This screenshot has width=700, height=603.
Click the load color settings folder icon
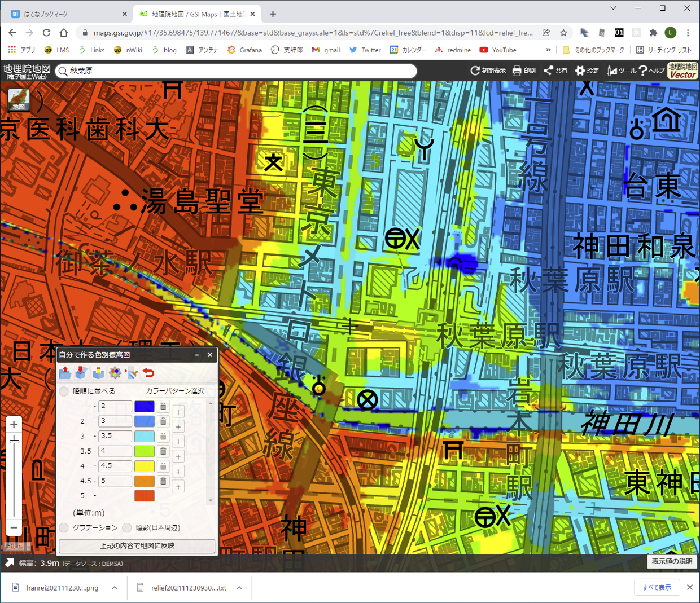click(65, 373)
